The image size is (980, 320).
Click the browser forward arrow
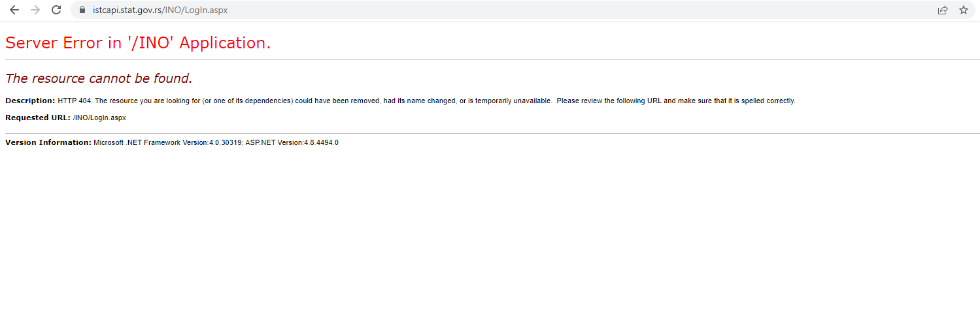click(35, 10)
